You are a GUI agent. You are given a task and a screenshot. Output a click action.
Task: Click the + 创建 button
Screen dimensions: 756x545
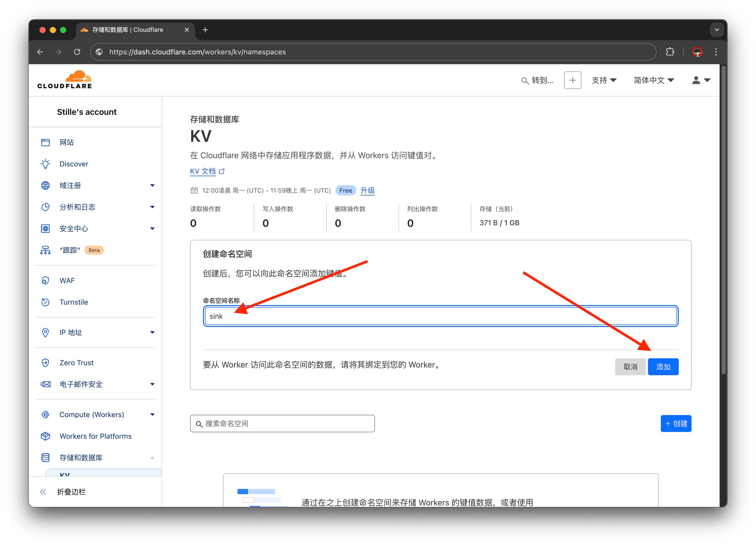pyautogui.click(x=676, y=423)
